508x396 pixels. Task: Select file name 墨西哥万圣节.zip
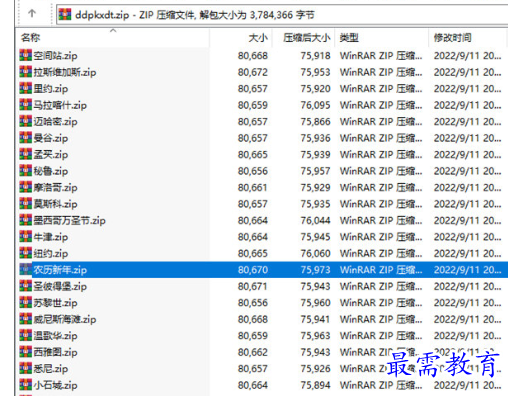[69, 221]
